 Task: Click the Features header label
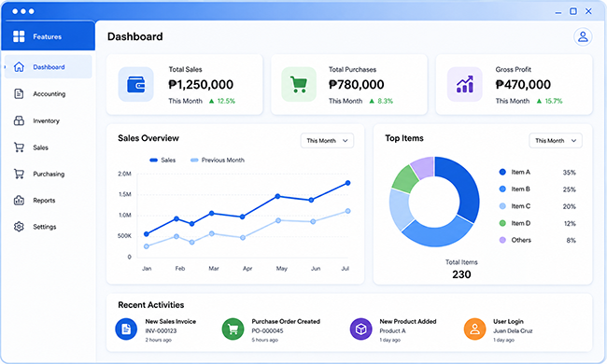click(x=48, y=36)
